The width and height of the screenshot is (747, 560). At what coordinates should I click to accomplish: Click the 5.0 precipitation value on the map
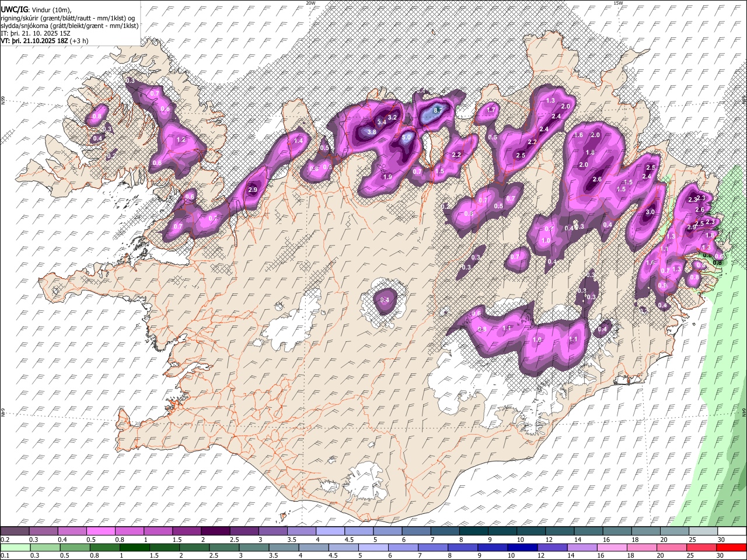point(407,137)
